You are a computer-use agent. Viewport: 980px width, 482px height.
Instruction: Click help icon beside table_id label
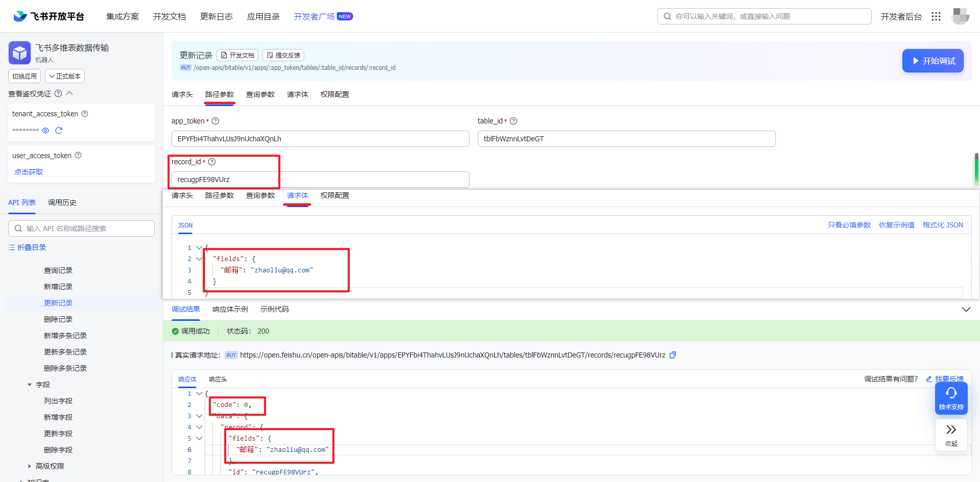click(x=513, y=121)
